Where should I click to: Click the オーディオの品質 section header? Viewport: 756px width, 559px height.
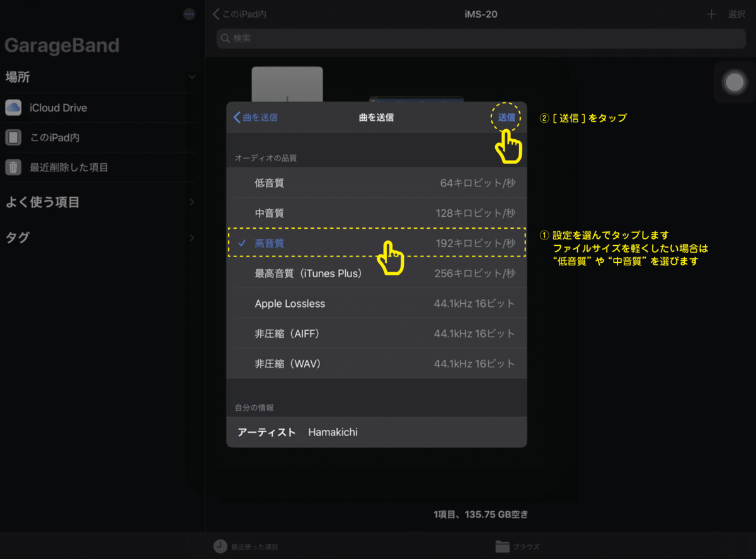point(265,158)
